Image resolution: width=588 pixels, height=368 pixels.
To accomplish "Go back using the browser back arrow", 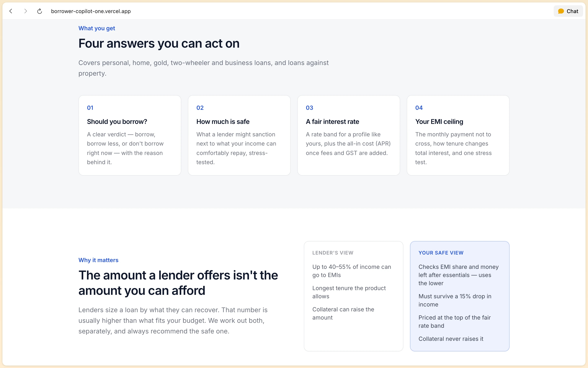I will coord(11,11).
